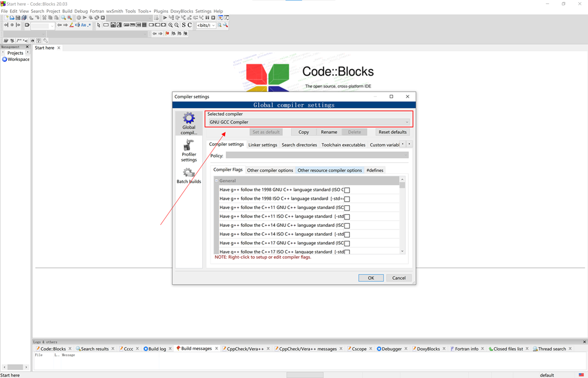This screenshot has height=378, width=588.
Task: Toggle the C++17 GNU C++ standard checkbox
Action: point(347,244)
